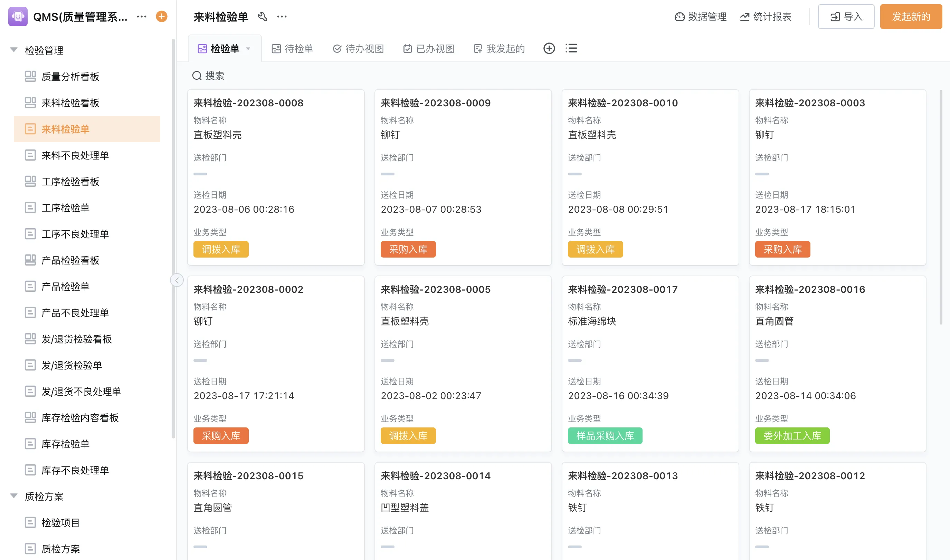Switch to the 已办视图 tab

[x=429, y=49]
